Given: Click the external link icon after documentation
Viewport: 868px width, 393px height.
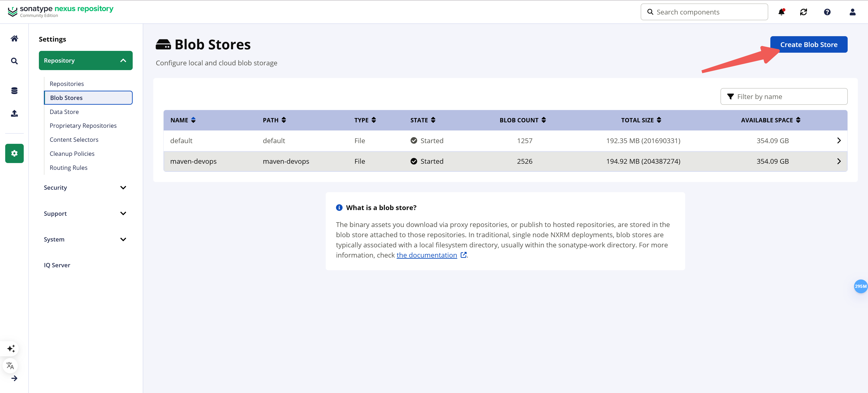Looking at the screenshot, I should (464, 255).
